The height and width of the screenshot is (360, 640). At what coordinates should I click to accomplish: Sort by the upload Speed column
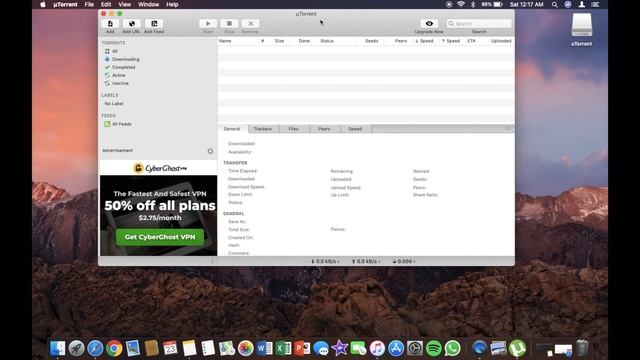point(451,41)
